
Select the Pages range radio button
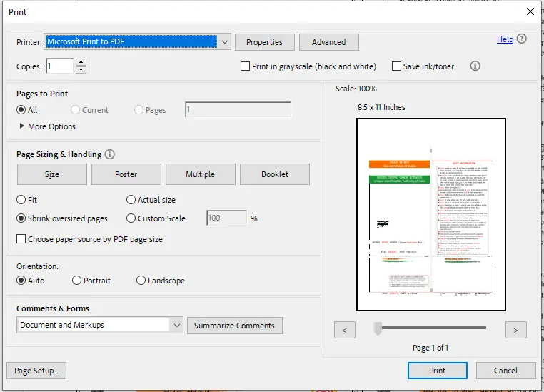click(x=138, y=110)
